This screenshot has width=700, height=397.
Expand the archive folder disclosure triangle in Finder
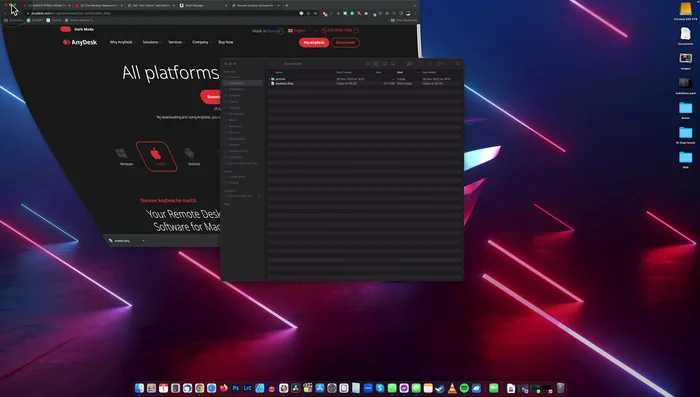tap(269, 79)
